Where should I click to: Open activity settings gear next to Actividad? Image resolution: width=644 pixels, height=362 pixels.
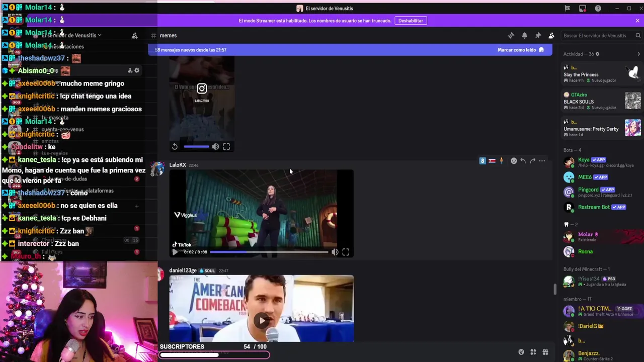pyautogui.click(x=597, y=54)
